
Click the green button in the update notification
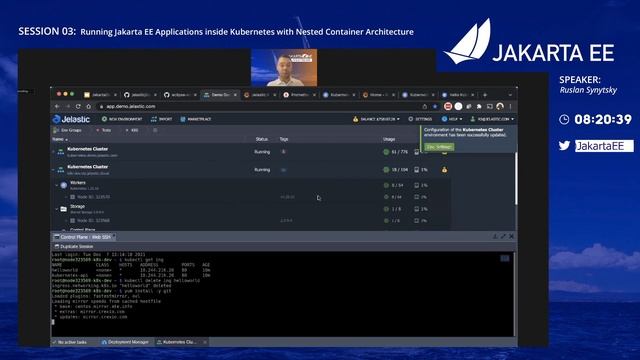[439, 147]
